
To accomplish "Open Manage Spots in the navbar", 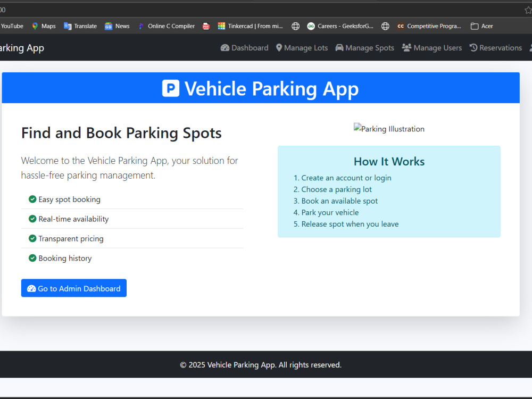I will click(x=365, y=48).
